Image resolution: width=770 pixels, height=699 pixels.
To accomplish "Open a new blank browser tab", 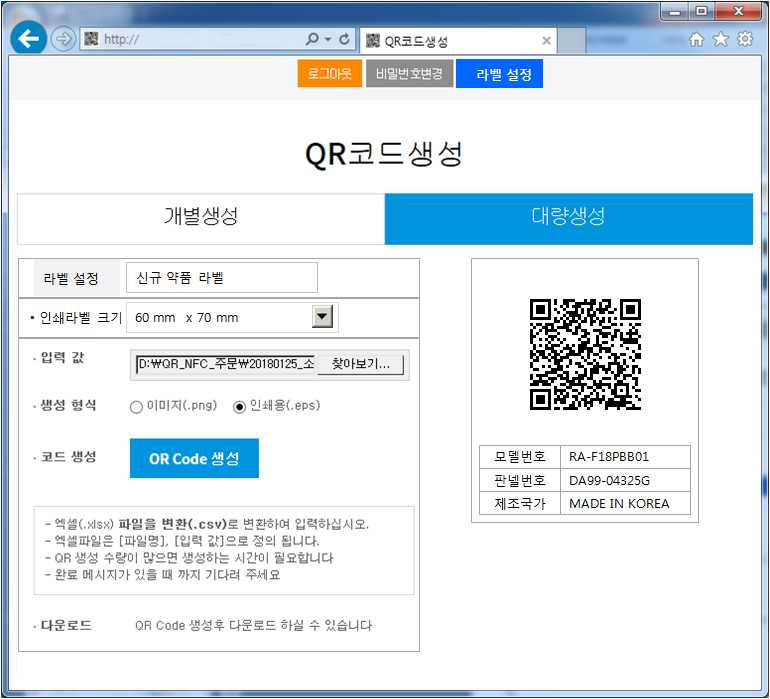I will coord(572,41).
